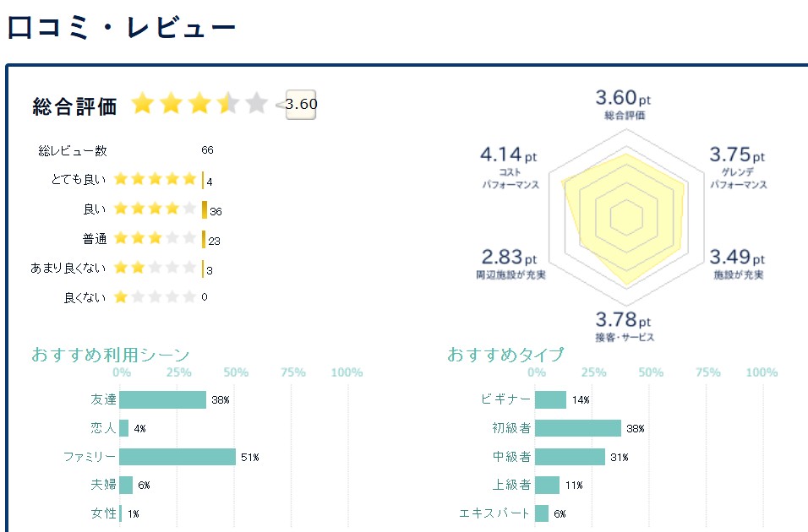Click the おすすめ利用シーン heading
Viewport: 808px width, 532px height.
pyautogui.click(x=111, y=355)
